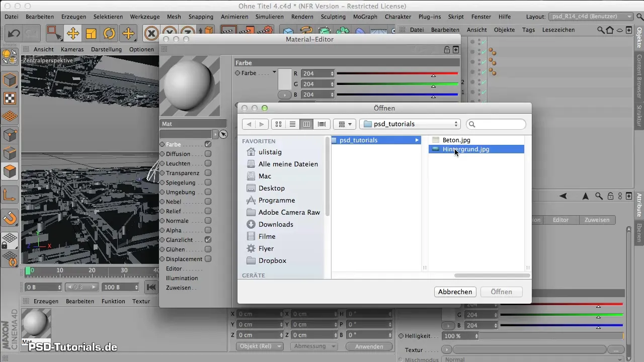Open Kameras viewport menu
The height and width of the screenshot is (362, 644).
click(72, 49)
